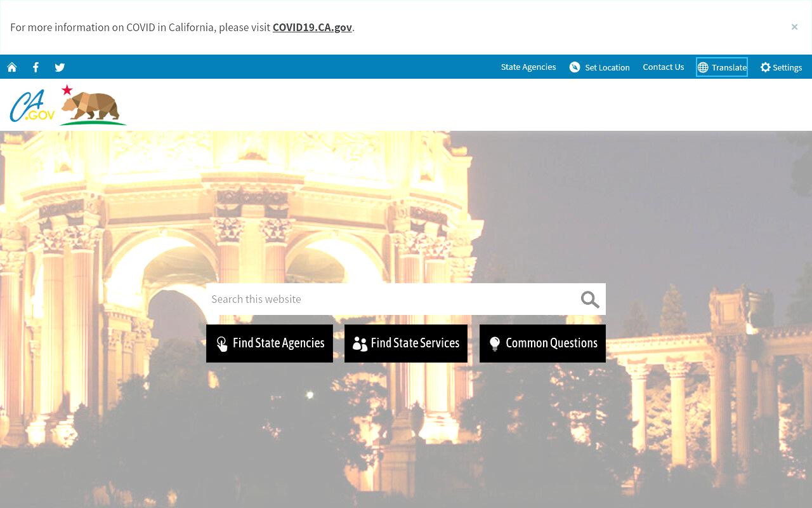Click the magnifying glass search icon
Viewport: 812px width, 508px height.
(590, 299)
